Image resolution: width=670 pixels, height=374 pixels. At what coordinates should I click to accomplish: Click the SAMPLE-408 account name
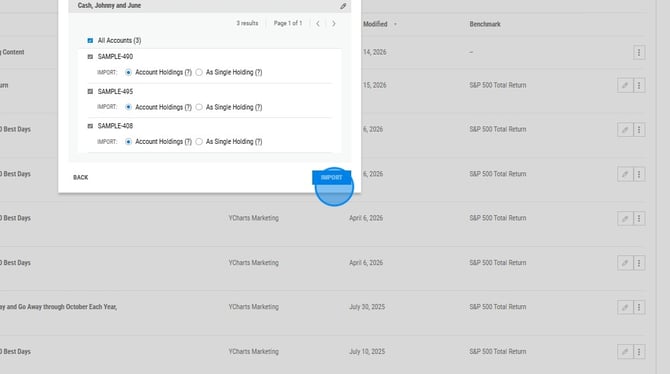click(x=115, y=126)
